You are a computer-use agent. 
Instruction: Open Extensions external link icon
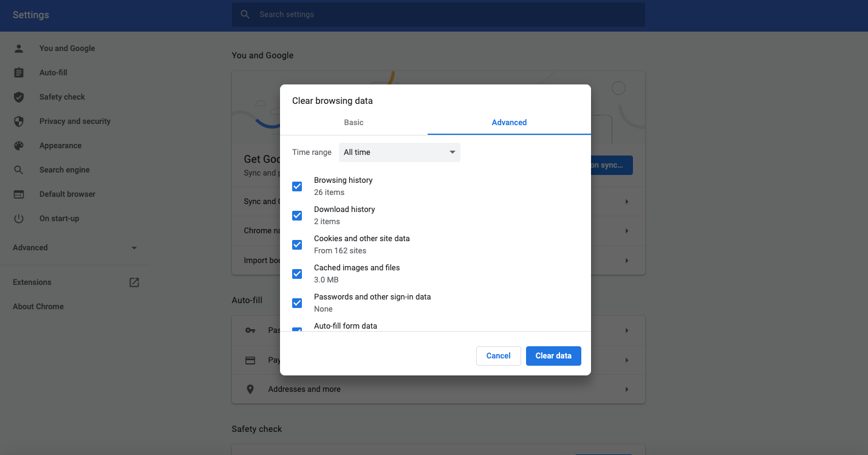(134, 282)
